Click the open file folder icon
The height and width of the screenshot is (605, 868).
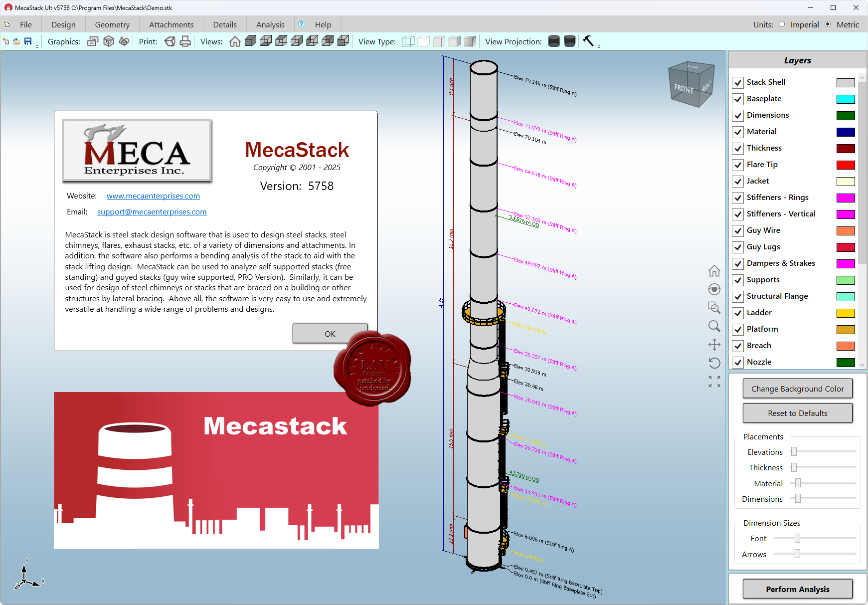[x=17, y=41]
